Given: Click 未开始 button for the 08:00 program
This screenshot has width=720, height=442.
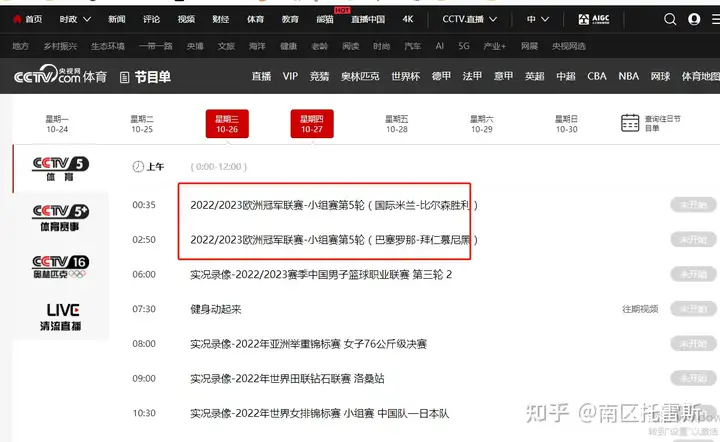Looking at the screenshot, I should click(x=693, y=344).
